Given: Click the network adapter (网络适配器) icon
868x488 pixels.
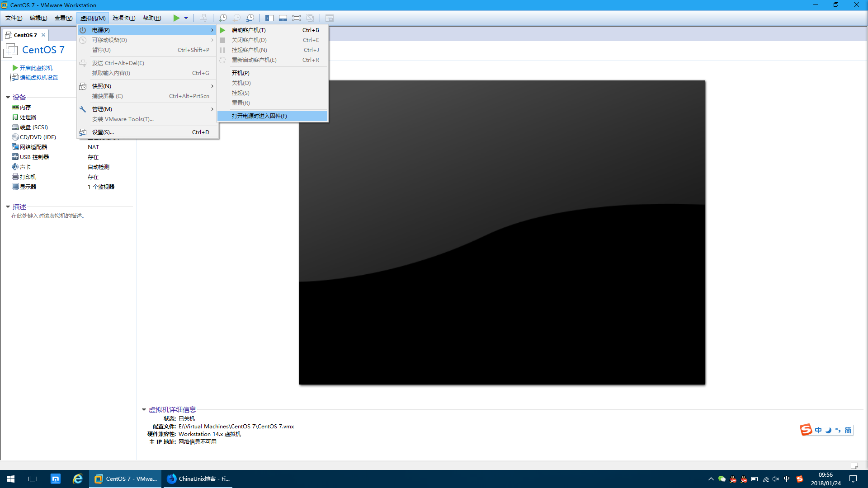Looking at the screenshot, I should [x=15, y=147].
